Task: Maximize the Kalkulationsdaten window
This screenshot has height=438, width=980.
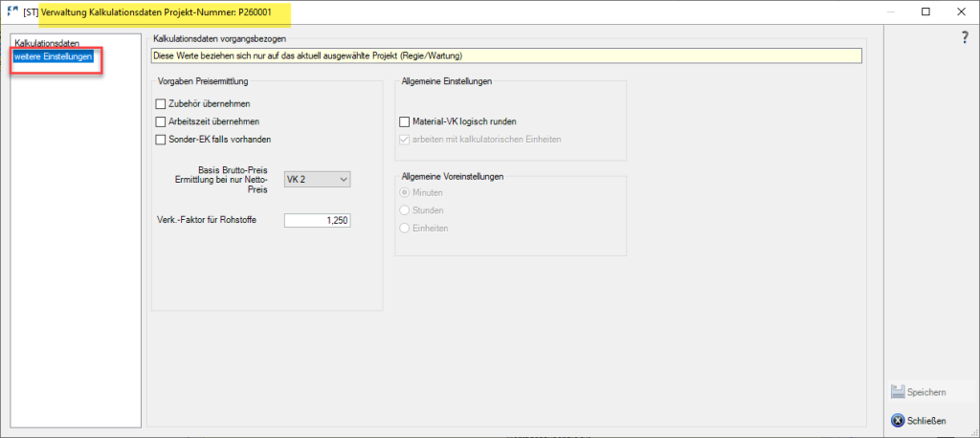Action: [x=925, y=12]
